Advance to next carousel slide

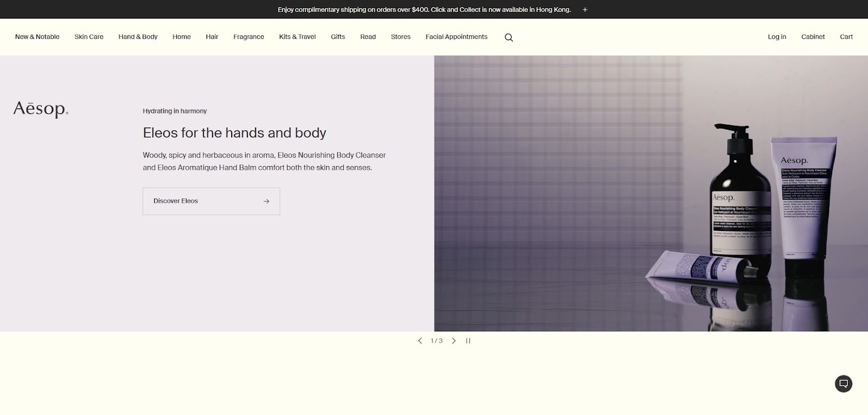(x=454, y=341)
